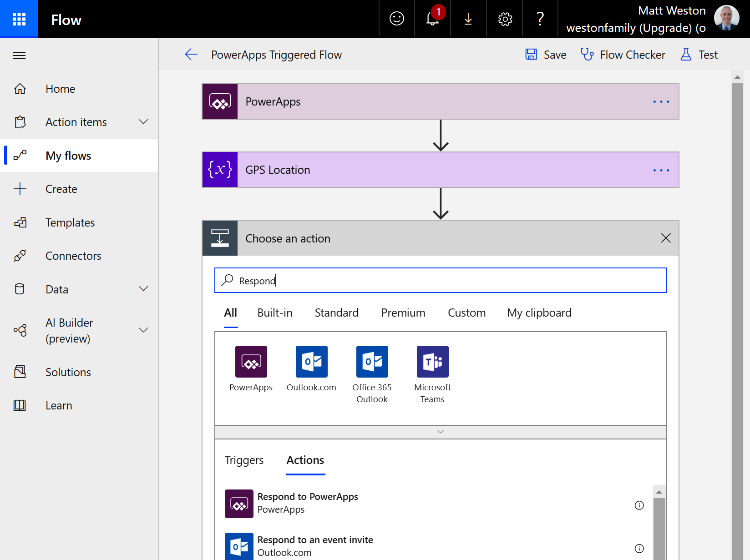Switch to the All connectors tab

pos(231,313)
